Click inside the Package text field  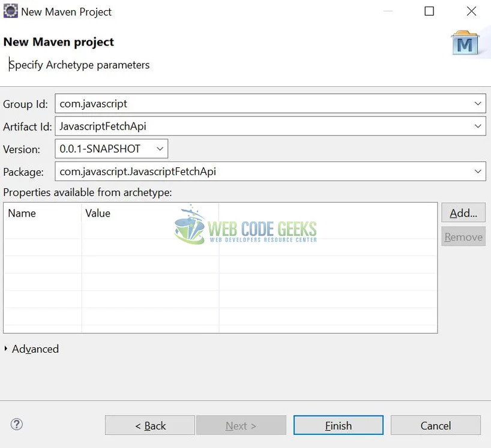258,172
